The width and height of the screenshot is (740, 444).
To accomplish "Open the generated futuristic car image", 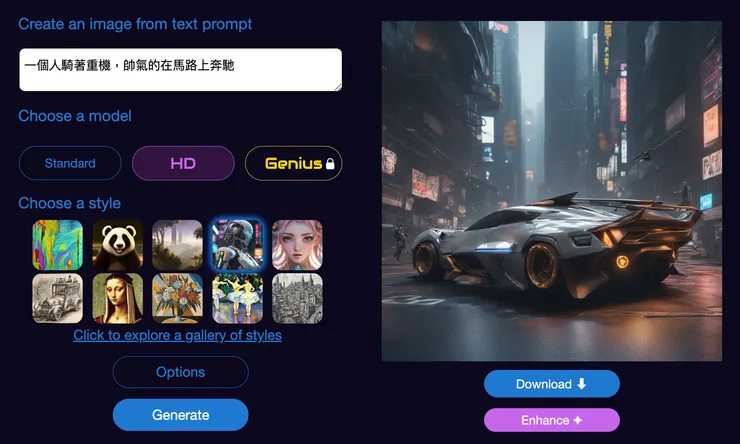I will 552,191.
